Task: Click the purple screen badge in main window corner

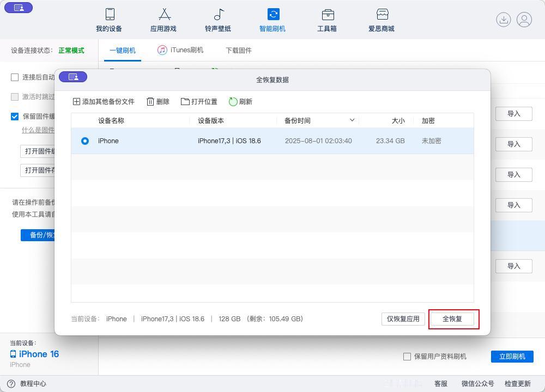Action: [19, 8]
